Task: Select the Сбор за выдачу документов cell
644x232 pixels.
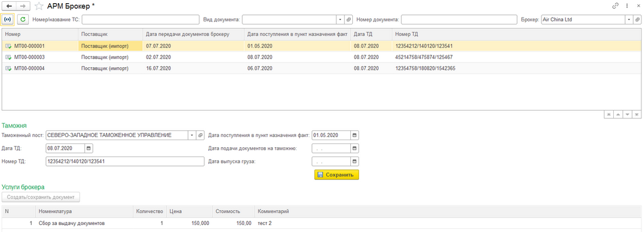Action: click(x=84, y=223)
